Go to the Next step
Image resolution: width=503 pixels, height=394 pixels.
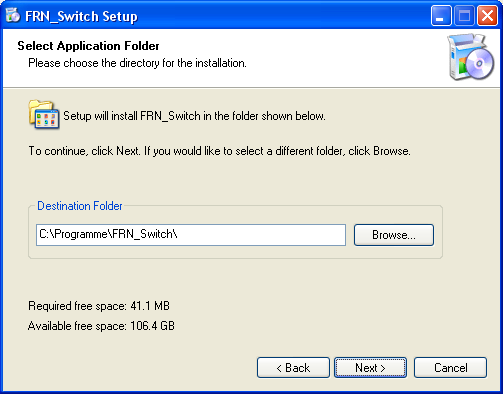(370, 368)
